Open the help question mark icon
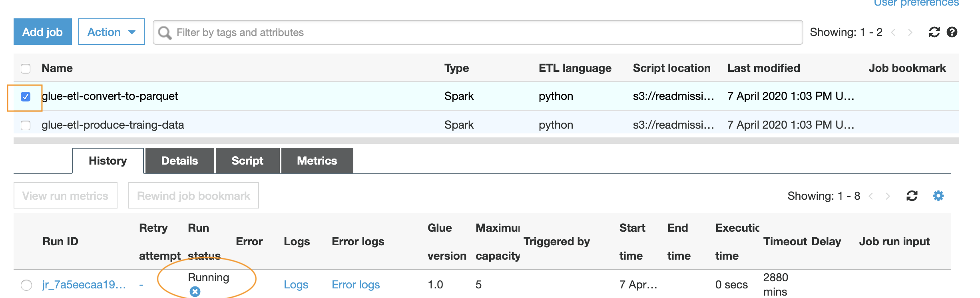Screen dimensions: 980x298 pos(952,32)
